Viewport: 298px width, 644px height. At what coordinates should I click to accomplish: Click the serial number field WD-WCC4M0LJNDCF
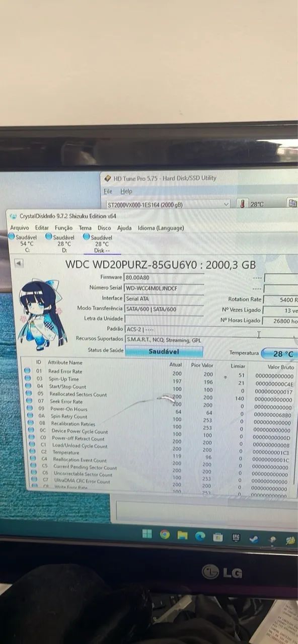(x=164, y=288)
